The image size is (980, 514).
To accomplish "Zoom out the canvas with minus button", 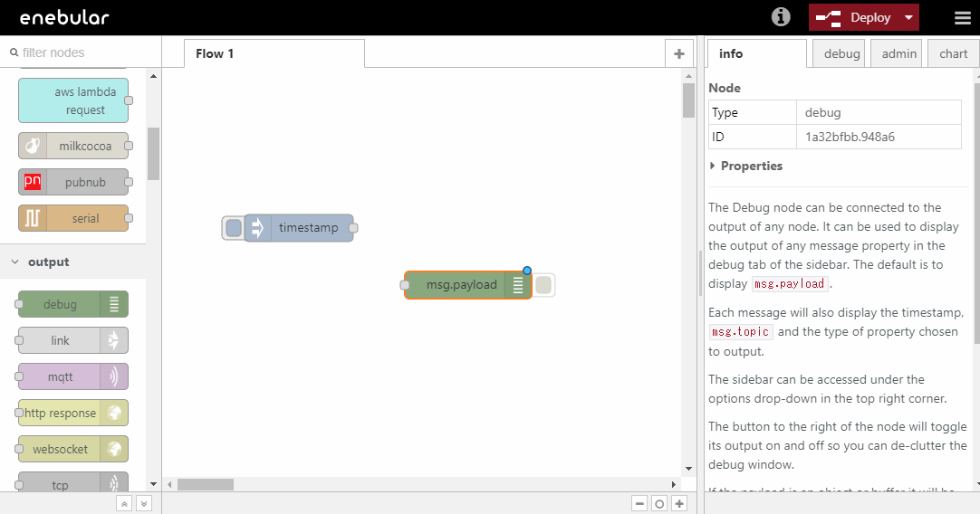I will tap(639, 504).
